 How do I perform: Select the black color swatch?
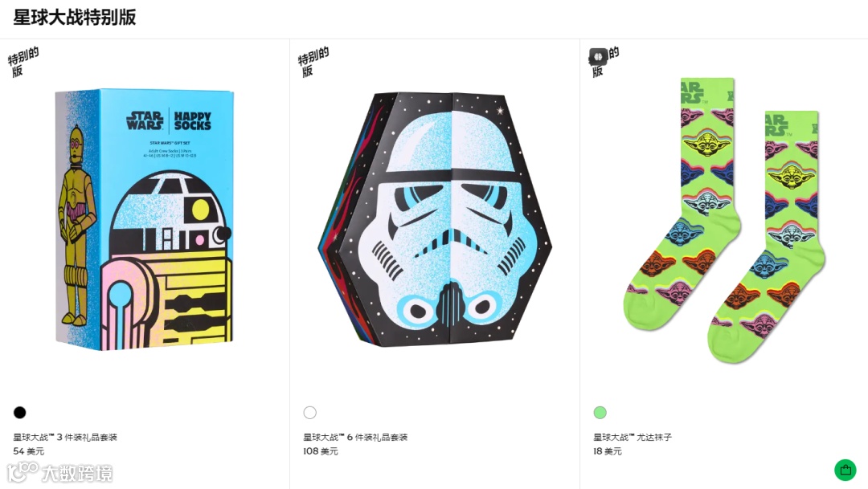(x=20, y=412)
